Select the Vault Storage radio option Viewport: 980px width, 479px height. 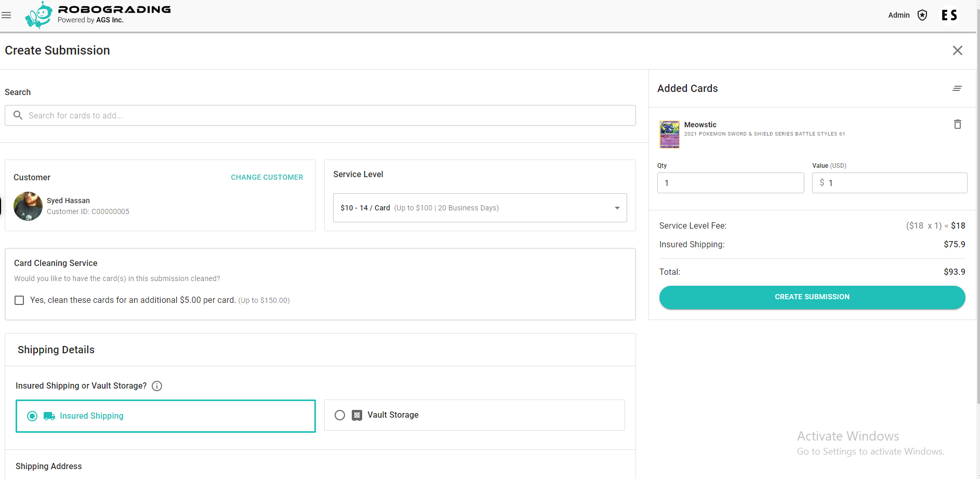(x=340, y=415)
